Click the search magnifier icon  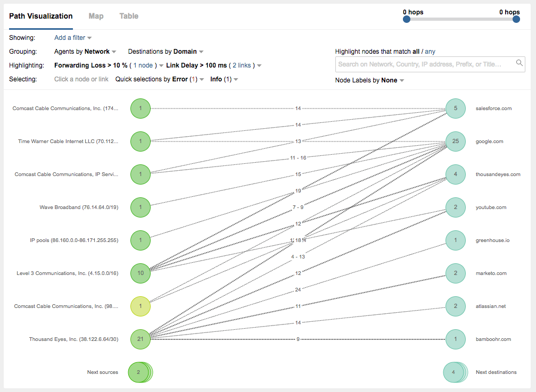519,63
